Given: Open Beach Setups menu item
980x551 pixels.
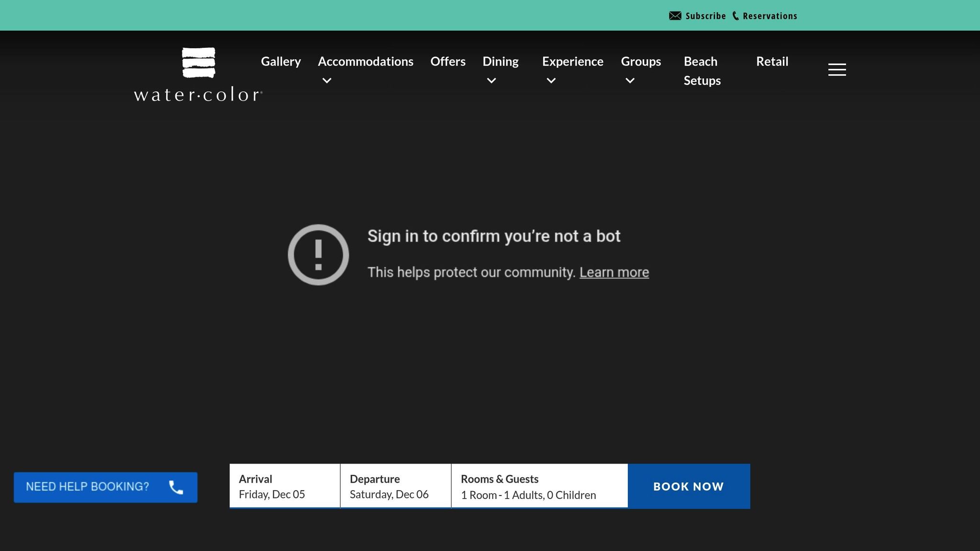Looking at the screenshot, I should pos(702,71).
